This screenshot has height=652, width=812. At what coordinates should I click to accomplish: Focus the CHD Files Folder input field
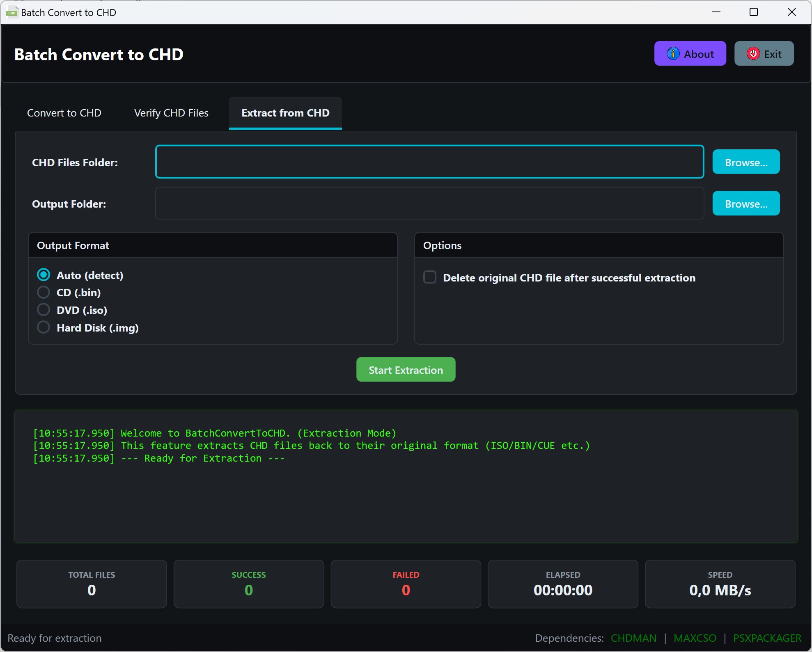tap(429, 162)
